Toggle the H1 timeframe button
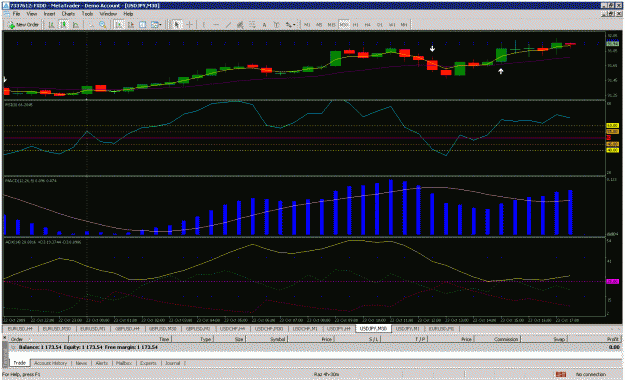625x380 pixels. click(x=356, y=25)
